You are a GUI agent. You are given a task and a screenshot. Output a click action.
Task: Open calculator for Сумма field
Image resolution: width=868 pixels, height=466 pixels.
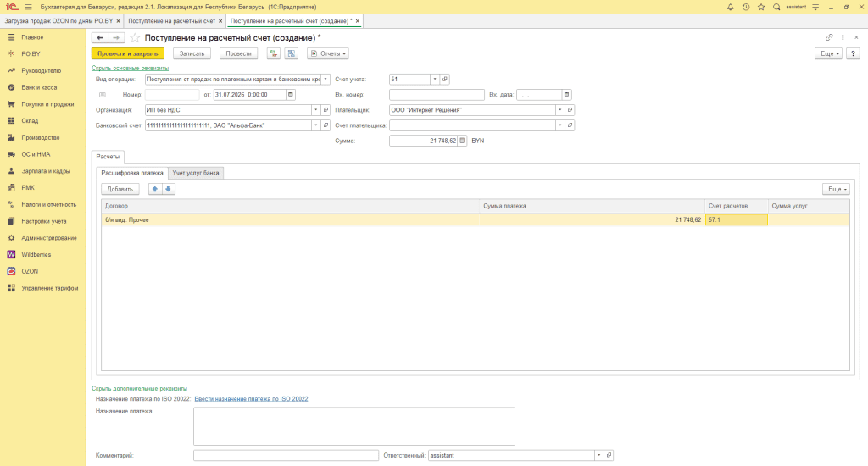click(462, 141)
